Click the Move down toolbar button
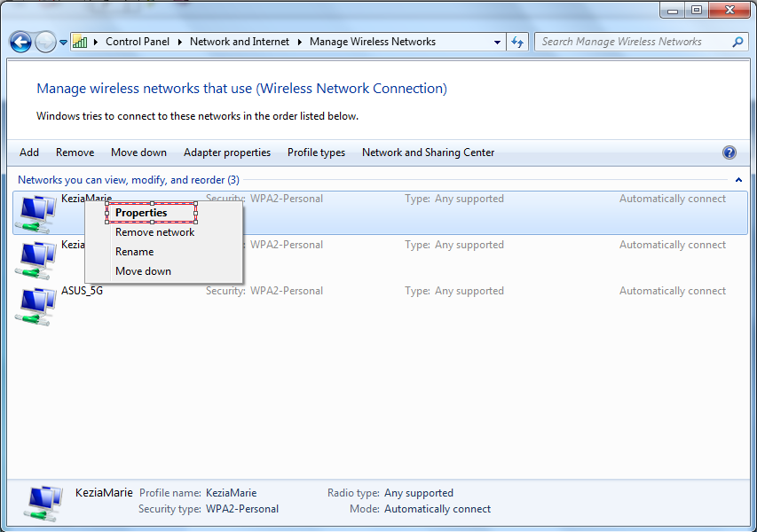757x532 pixels. [138, 153]
